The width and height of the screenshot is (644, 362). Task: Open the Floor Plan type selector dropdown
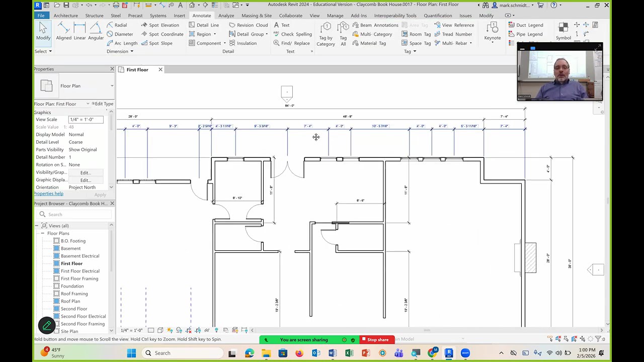[x=112, y=86]
